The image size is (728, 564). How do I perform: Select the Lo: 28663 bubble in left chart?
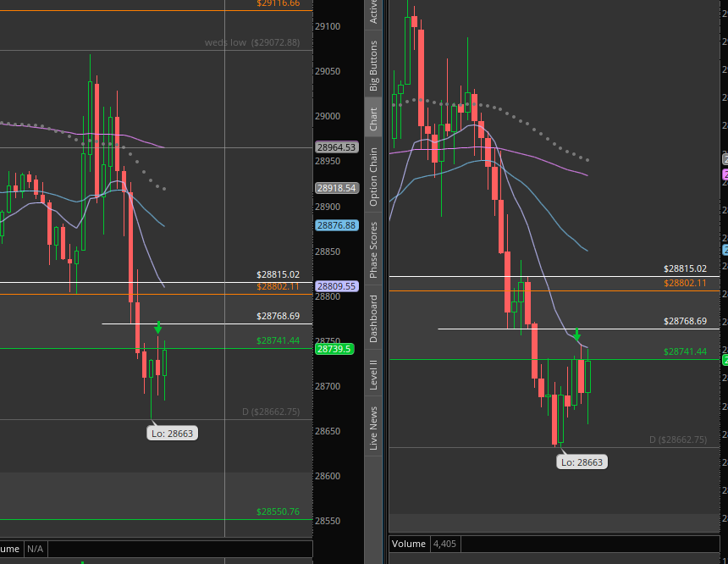click(x=172, y=434)
